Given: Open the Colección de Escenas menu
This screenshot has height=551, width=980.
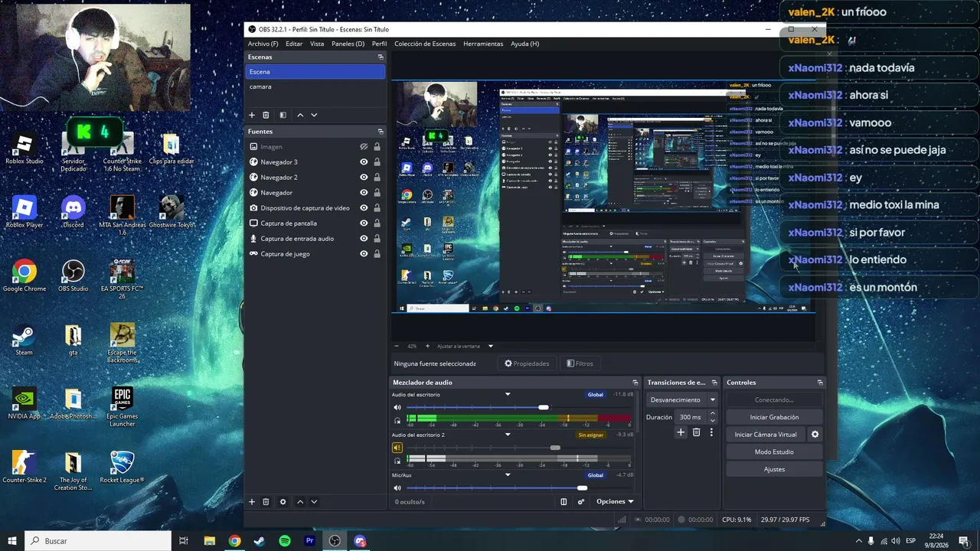Looking at the screenshot, I should (x=425, y=44).
